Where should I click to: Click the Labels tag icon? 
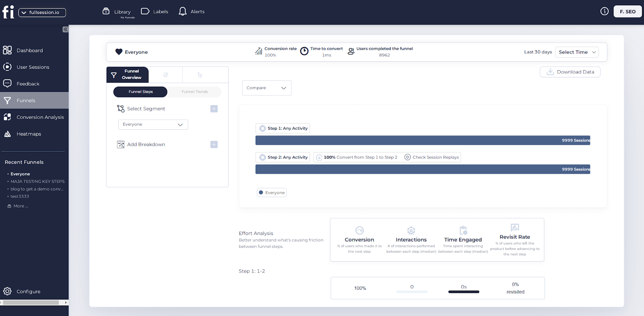(x=145, y=11)
